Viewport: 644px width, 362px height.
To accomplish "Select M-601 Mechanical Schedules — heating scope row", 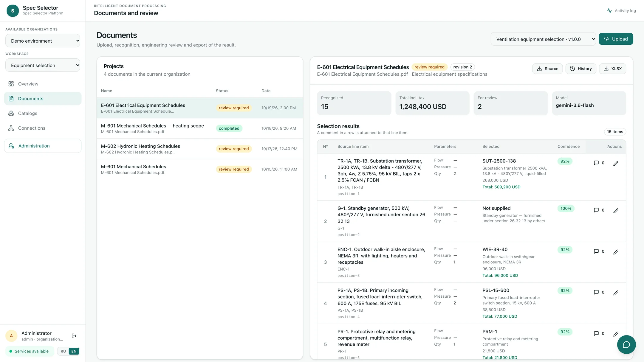I will click(x=200, y=128).
